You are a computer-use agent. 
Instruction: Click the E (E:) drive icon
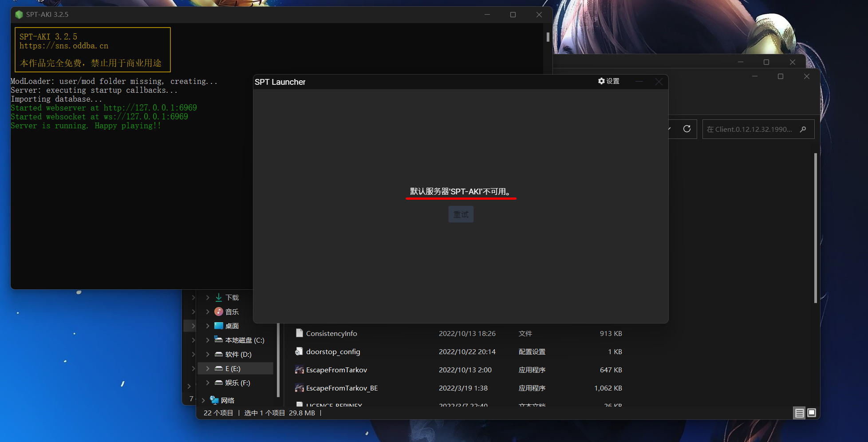click(x=219, y=368)
